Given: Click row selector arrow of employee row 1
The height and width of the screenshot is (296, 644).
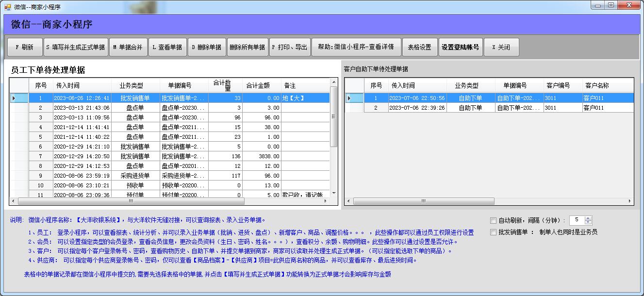Looking at the screenshot, I should click(x=19, y=98).
